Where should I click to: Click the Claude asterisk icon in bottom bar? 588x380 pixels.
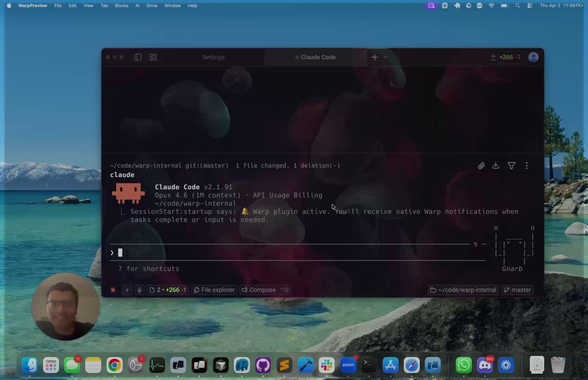[x=113, y=290]
